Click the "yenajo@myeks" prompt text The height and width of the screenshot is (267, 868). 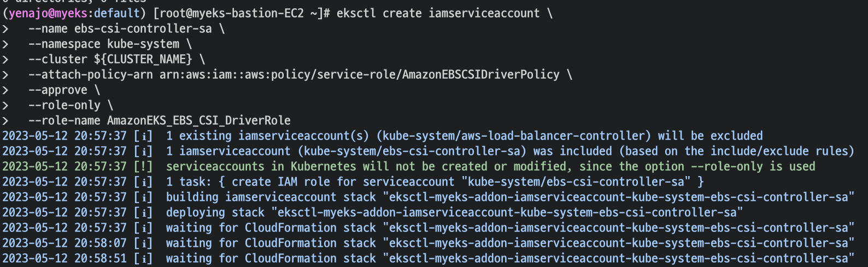pos(48,13)
